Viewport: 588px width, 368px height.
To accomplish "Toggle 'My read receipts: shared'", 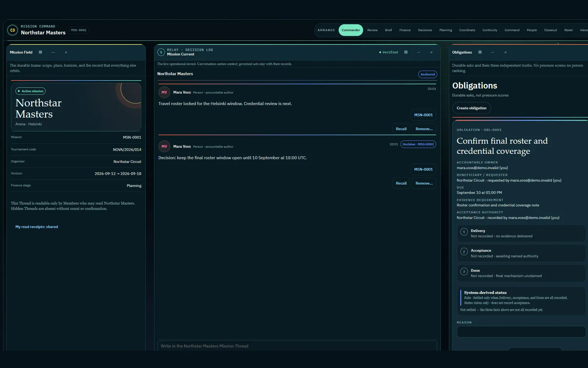I will [x=37, y=227].
